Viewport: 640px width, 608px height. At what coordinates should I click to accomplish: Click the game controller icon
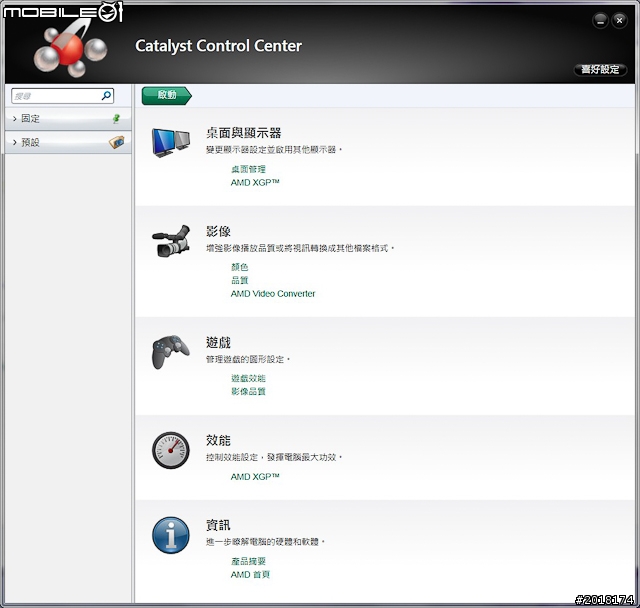point(171,352)
